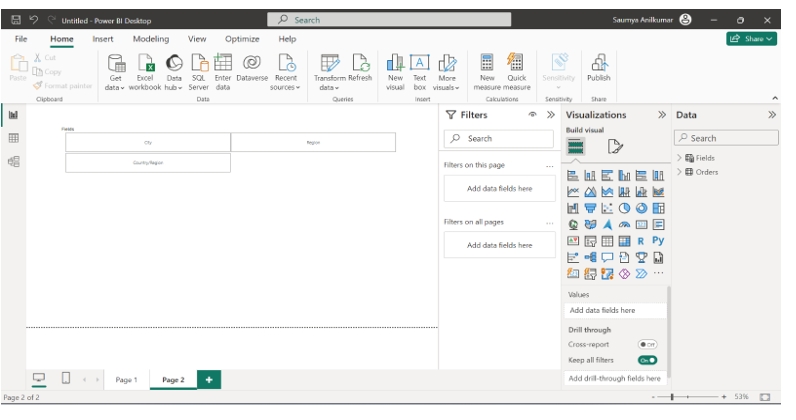This screenshot has width=796, height=420.
Task: Switch to Report view in sidebar
Action: click(13, 115)
